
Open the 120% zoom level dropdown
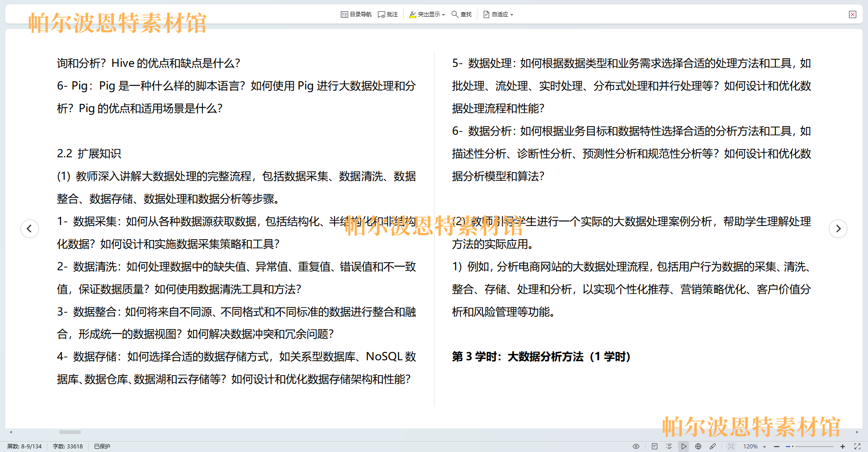(755, 446)
